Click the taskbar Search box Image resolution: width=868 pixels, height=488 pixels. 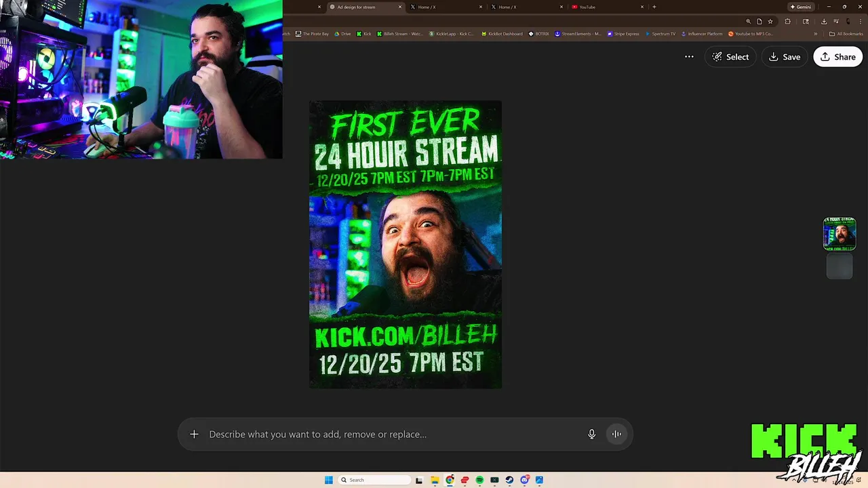point(375,480)
